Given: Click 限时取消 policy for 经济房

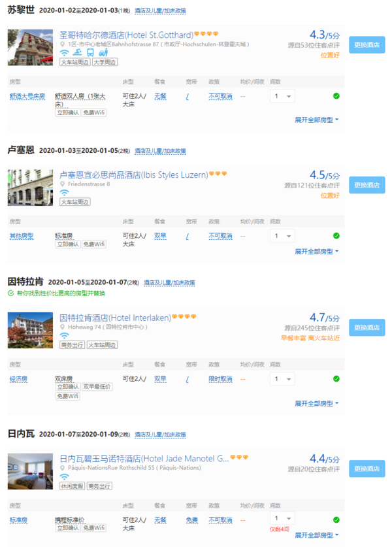Looking at the screenshot, I should point(220,379).
